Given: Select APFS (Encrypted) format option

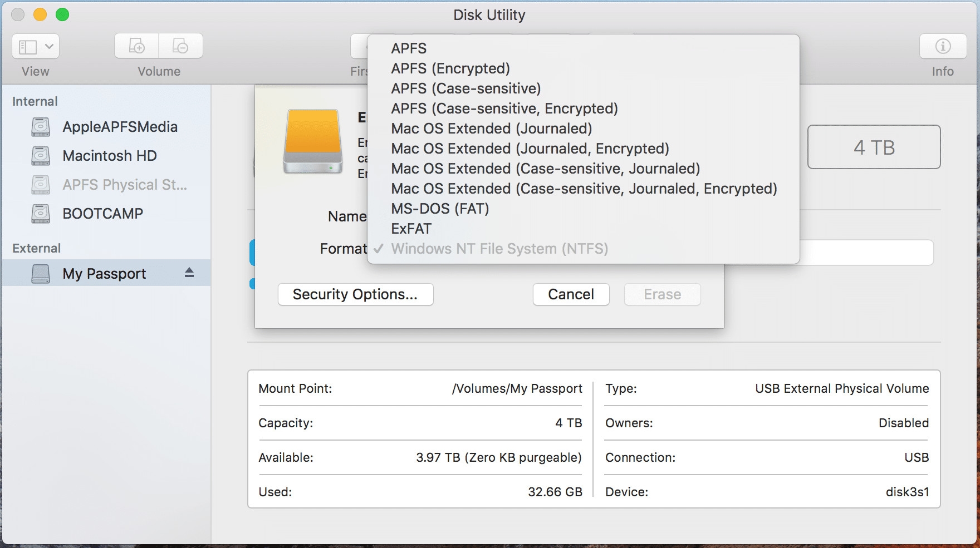Looking at the screenshot, I should pyautogui.click(x=450, y=68).
